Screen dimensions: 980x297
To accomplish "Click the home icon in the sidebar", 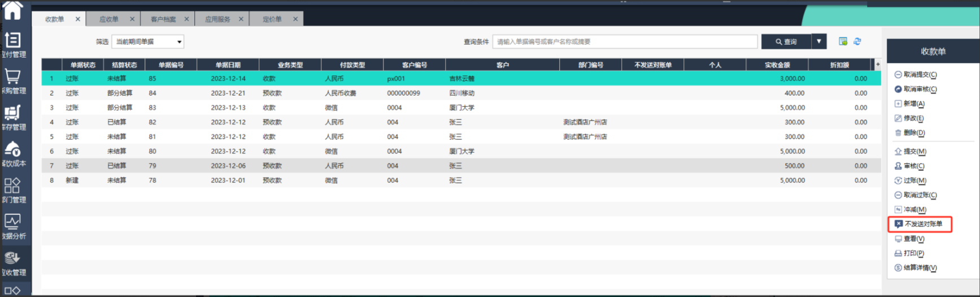I will pyautogui.click(x=12, y=10).
